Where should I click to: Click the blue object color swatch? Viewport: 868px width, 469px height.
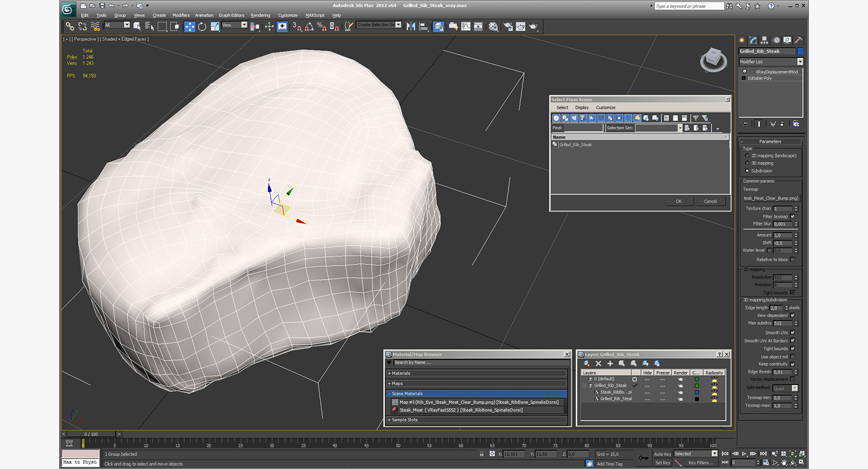pos(800,52)
